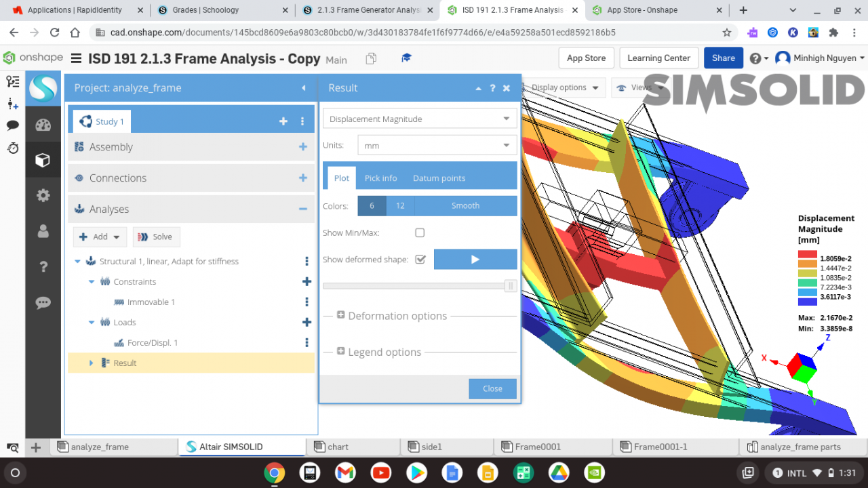Switch to the Plot tab

[x=342, y=178]
